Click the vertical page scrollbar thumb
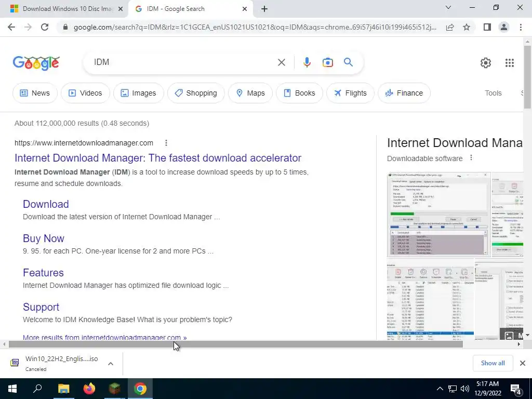532x399 pixels. click(x=527, y=77)
